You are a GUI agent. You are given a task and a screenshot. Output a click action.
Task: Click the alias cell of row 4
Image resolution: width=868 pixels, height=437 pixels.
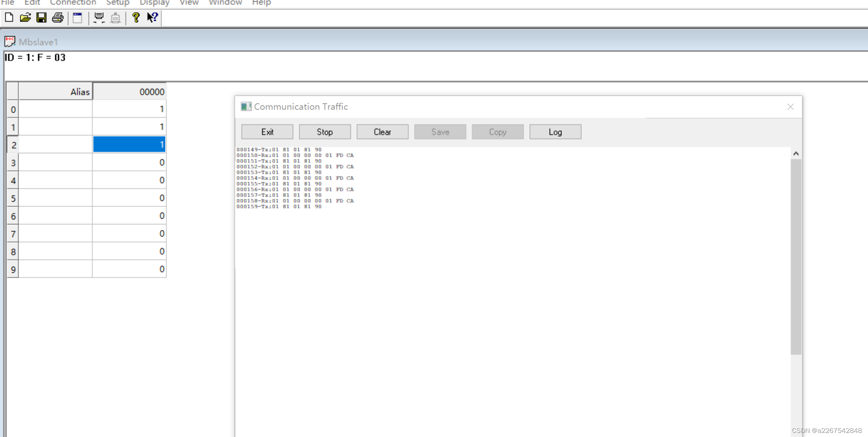click(56, 180)
